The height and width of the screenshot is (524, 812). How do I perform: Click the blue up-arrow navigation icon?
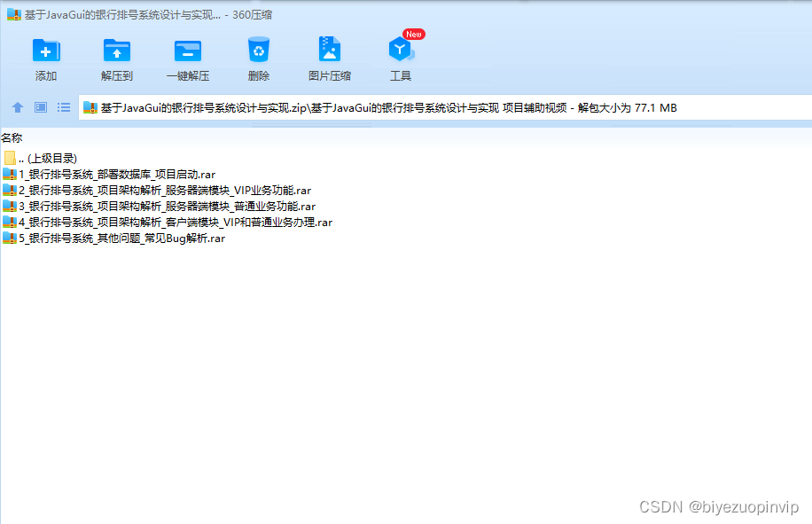tap(17, 107)
